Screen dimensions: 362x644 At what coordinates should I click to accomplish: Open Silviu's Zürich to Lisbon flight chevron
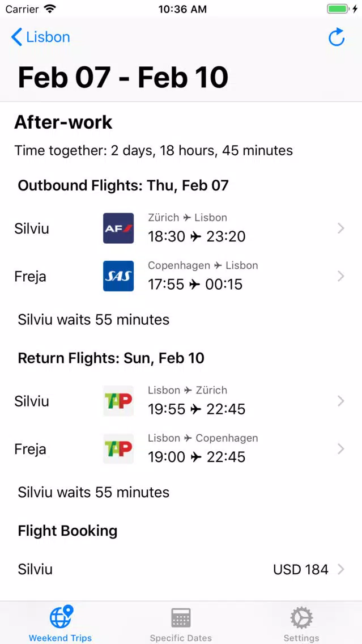(340, 228)
